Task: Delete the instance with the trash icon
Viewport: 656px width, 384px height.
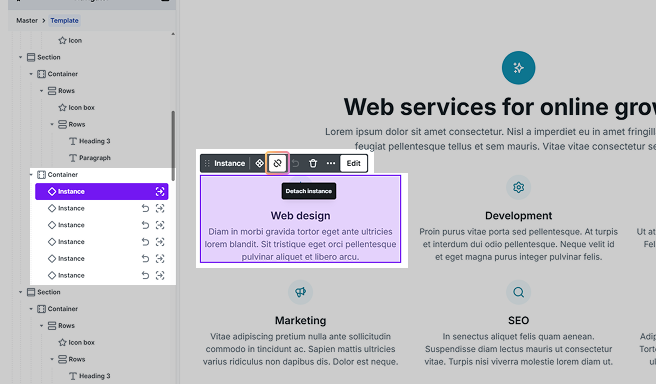Action: click(x=313, y=163)
